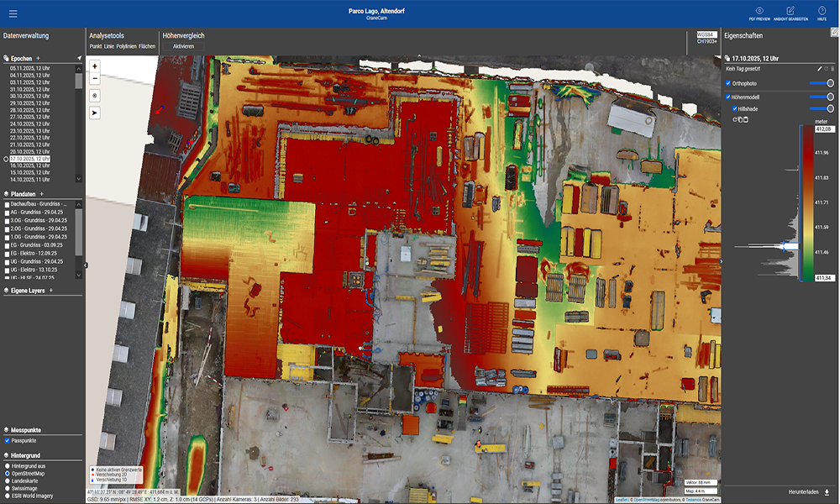840x504 pixels.
Task: Select epoch 24.10.2025, 12 Uhr
Action: [30, 124]
